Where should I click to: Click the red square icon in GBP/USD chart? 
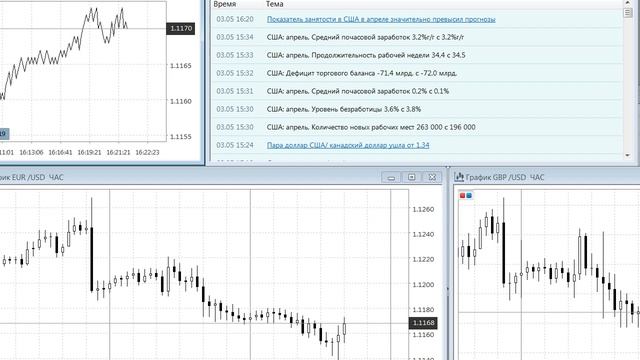(462, 196)
